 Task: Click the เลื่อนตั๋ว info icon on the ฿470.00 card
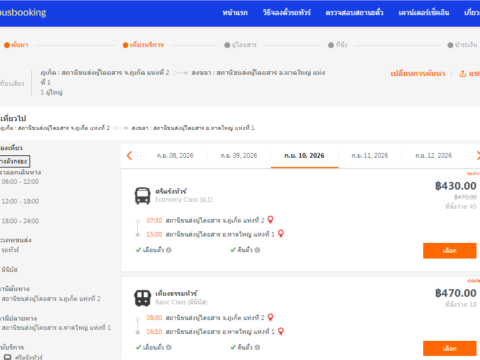pos(169,347)
